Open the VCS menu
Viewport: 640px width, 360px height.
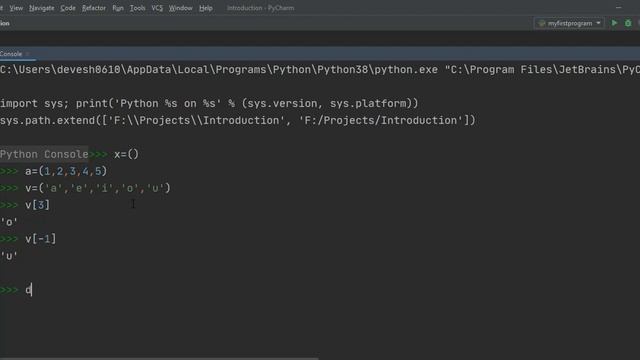coord(157,8)
